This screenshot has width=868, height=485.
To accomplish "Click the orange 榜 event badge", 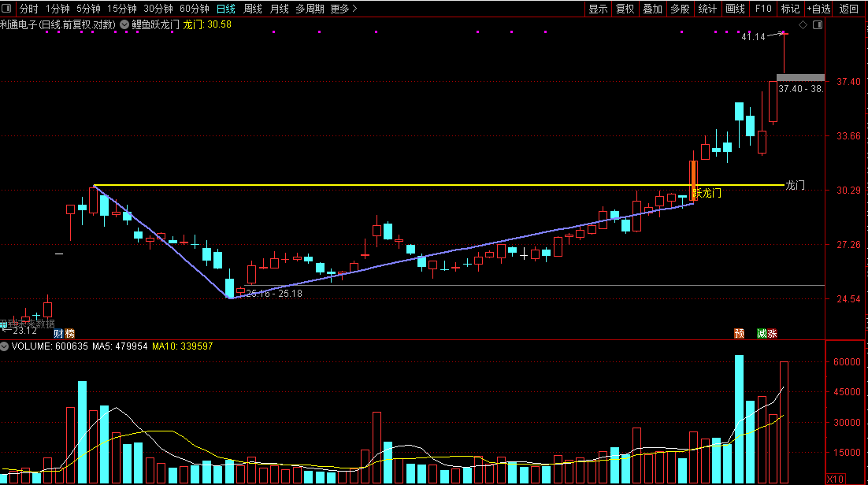I will tap(69, 333).
